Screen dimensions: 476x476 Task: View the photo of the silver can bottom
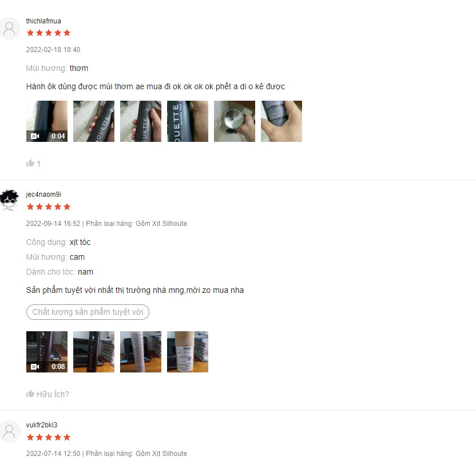pyautogui.click(x=235, y=121)
